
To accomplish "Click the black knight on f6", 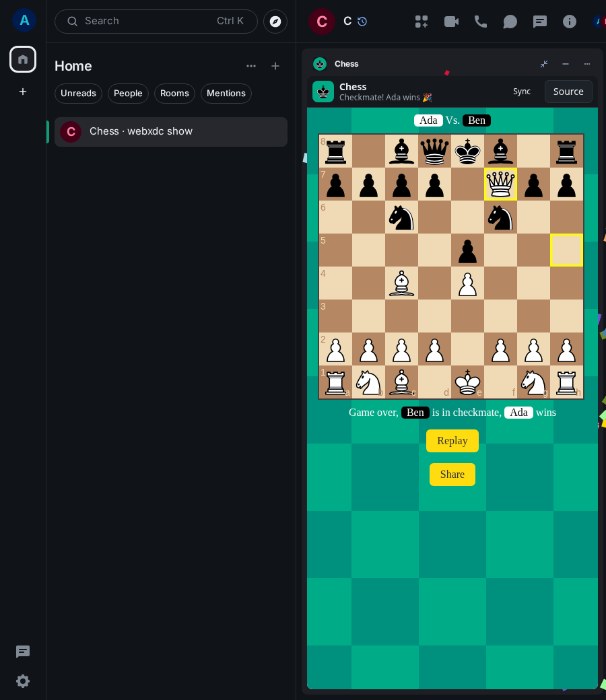I will click(500, 217).
